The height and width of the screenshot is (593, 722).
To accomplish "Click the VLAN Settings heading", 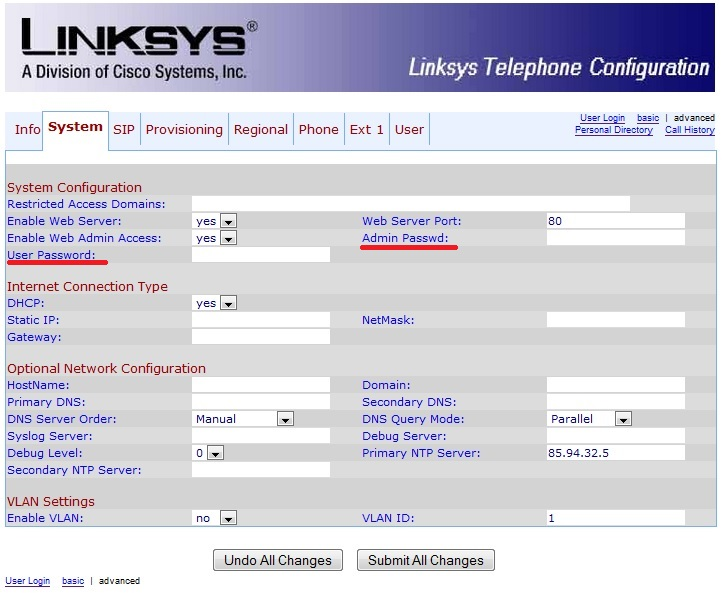I will point(51,501).
